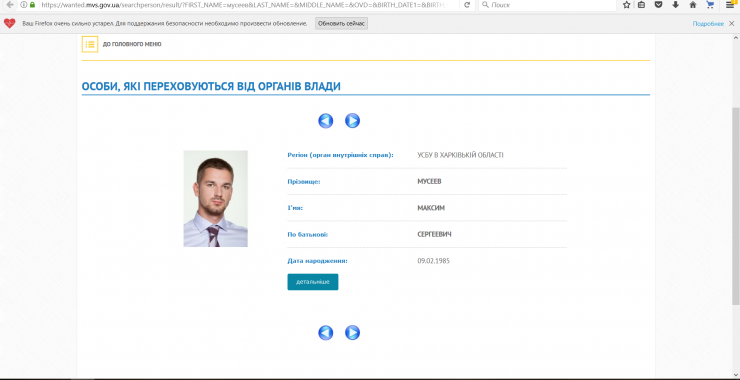The height and width of the screenshot is (380, 740).
Task: Click the wanted person's photo
Action: click(216, 199)
